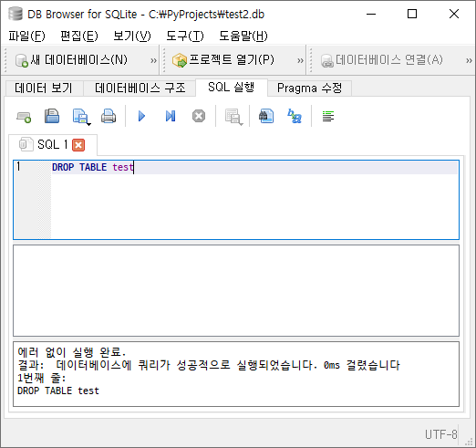The height and width of the screenshot is (448, 476).
Task: Click the DB Browser app icon
Action: point(16,14)
